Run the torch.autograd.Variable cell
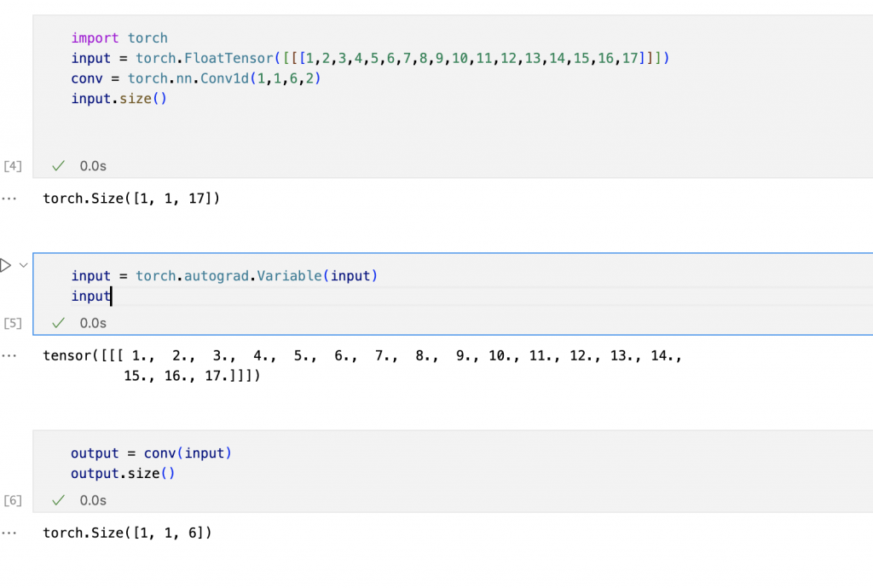Screen dimensions: 873x588 tap(5, 265)
